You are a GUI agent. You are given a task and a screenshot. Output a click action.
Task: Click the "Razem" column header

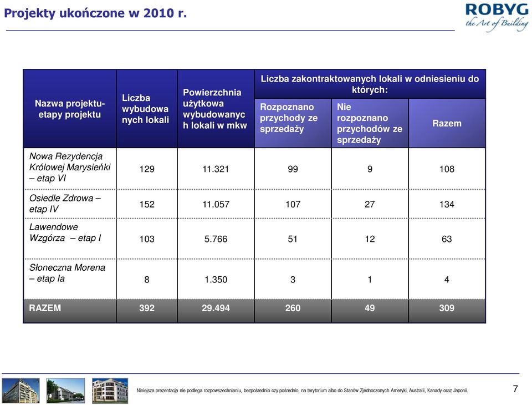[x=447, y=123]
